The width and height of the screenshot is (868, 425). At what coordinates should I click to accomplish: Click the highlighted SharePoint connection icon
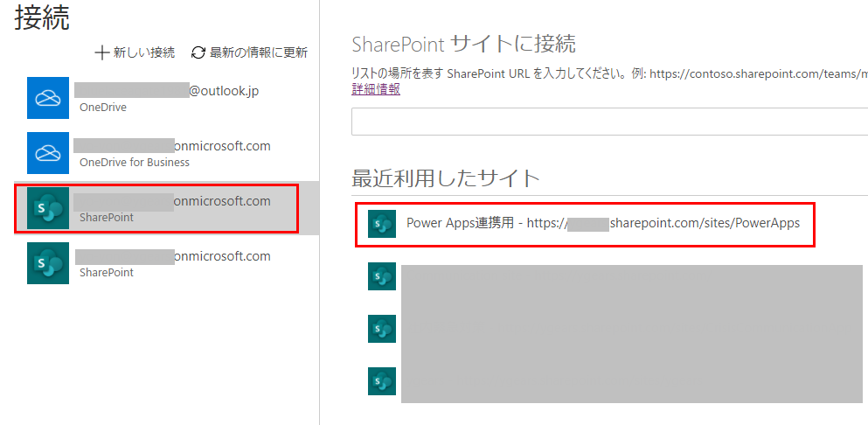pyautogui.click(x=48, y=208)
